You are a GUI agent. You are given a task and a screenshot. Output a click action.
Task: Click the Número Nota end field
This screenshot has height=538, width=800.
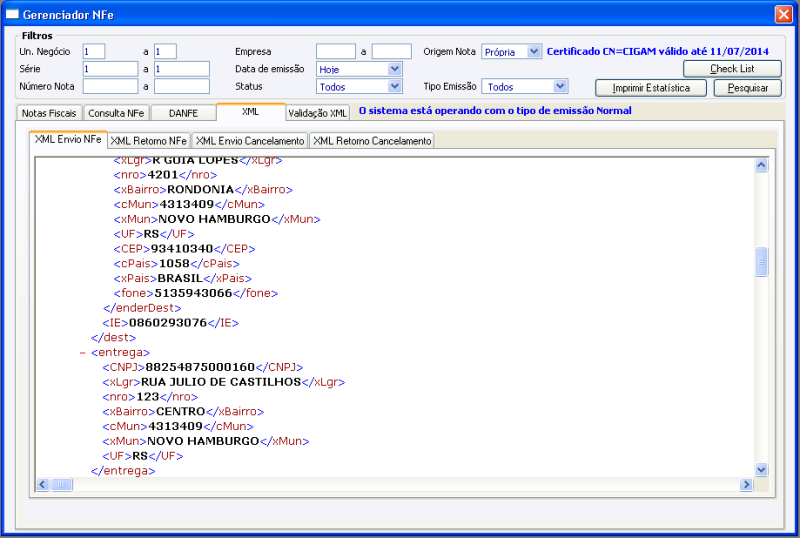point(182,86)
